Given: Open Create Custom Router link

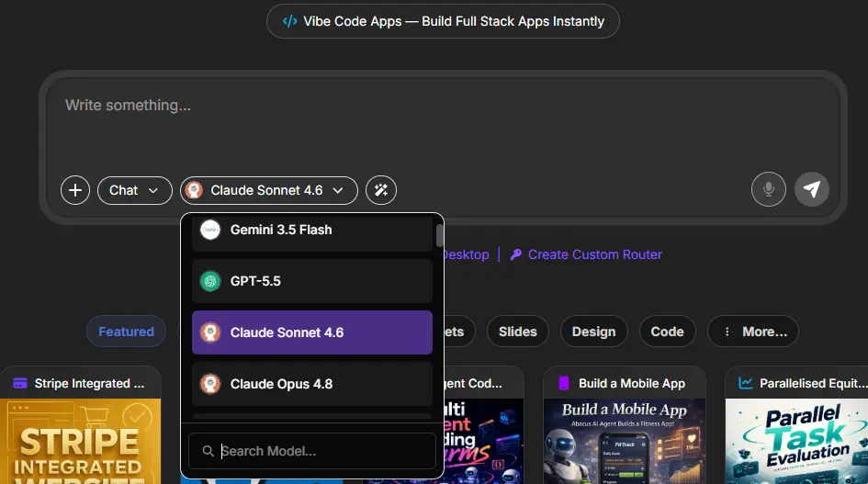Looking at the screenshot, I should (594, 254).
